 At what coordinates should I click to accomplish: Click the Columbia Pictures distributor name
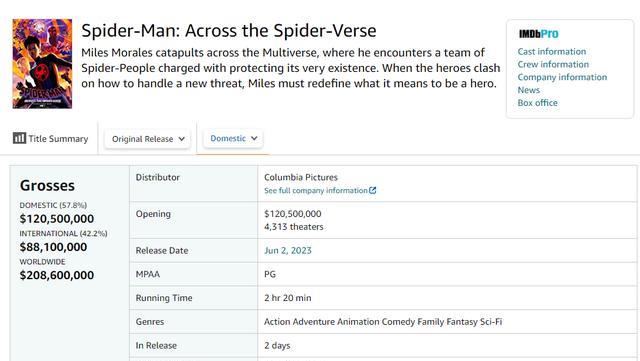[x=301, y=177]
